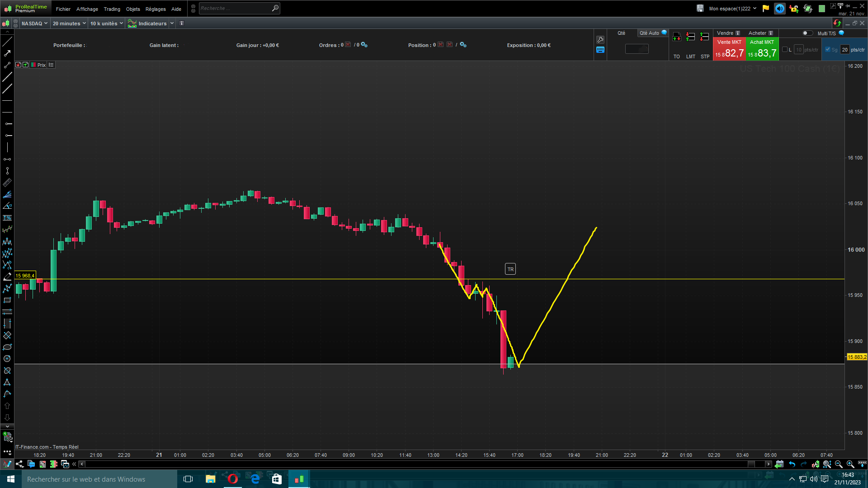Viewport: 868px width, 488px height.
Task: Click the share chart icon
Action: tap(19, 464)
